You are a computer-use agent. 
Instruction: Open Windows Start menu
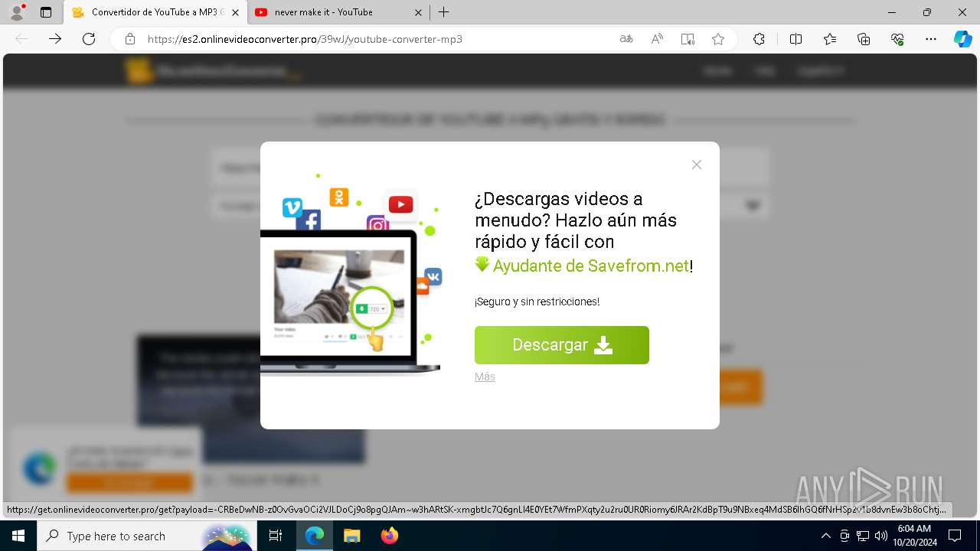(18, 536)
